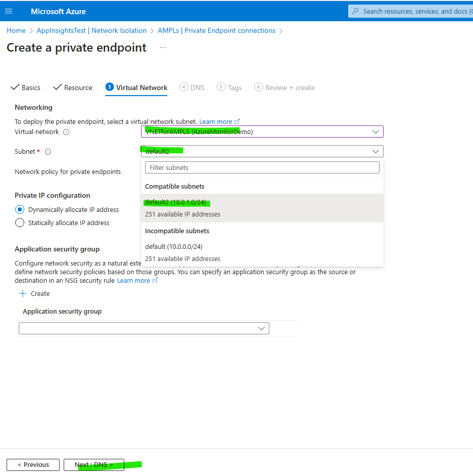This screenshot has height=476, width=473.
Task: Select Dynamically allocate IP address
Action: click(x=20, y=209)
